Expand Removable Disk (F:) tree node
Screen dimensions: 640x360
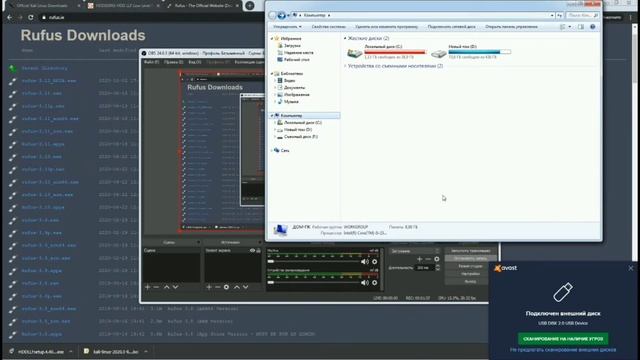click(275, 137)
